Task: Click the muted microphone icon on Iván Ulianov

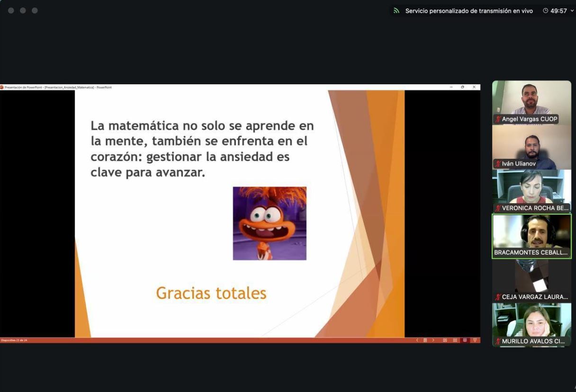Action: [x=498, y=164]
